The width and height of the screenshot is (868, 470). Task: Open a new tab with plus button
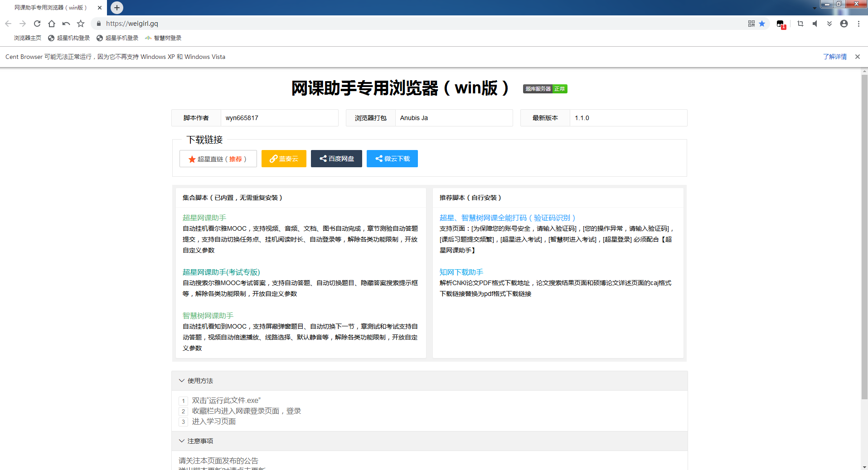[117, 8]
